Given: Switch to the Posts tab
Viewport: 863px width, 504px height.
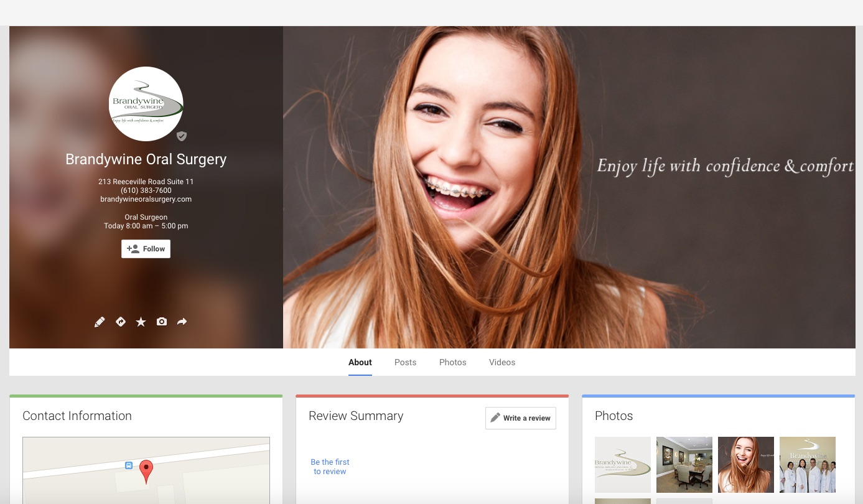Looking at the screenshot, I should click(x=405, y=362).
